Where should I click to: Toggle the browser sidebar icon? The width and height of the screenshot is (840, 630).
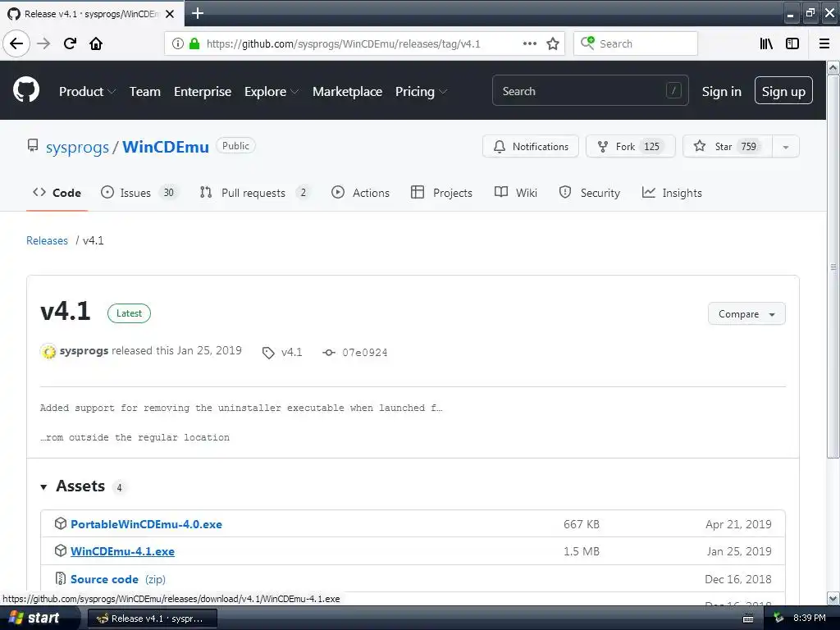(x=792, y=43)
